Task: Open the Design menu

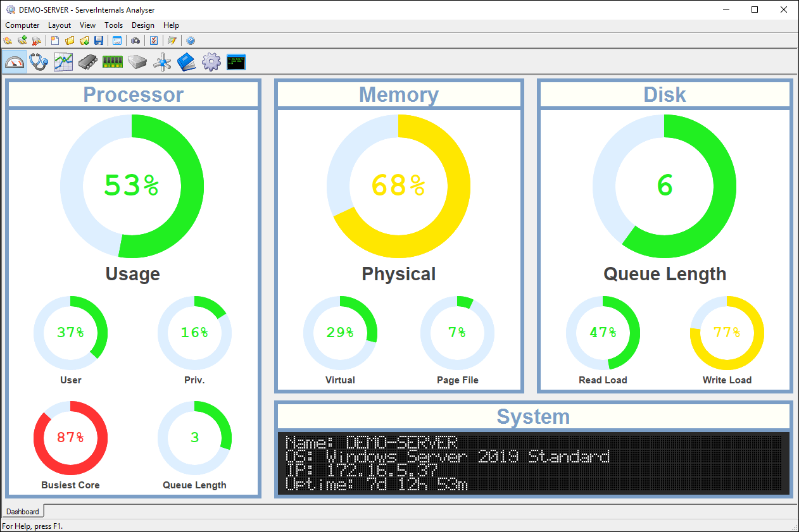Action: point(143,25)
